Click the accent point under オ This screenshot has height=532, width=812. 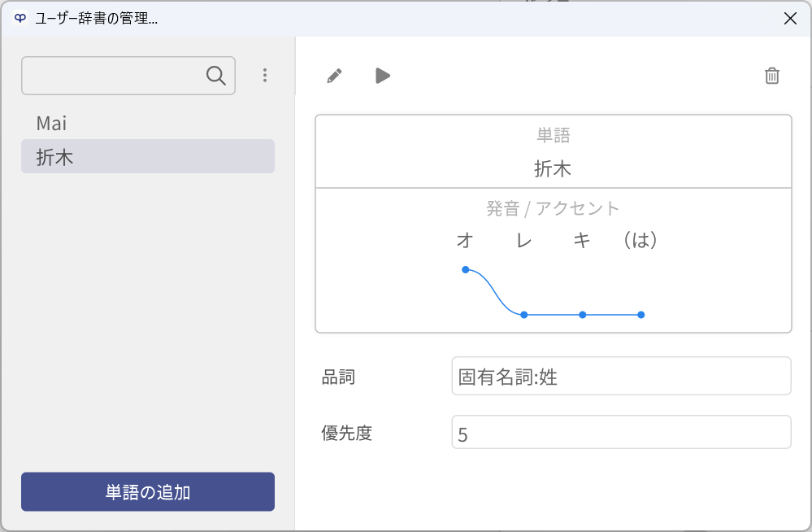(466, 269)
